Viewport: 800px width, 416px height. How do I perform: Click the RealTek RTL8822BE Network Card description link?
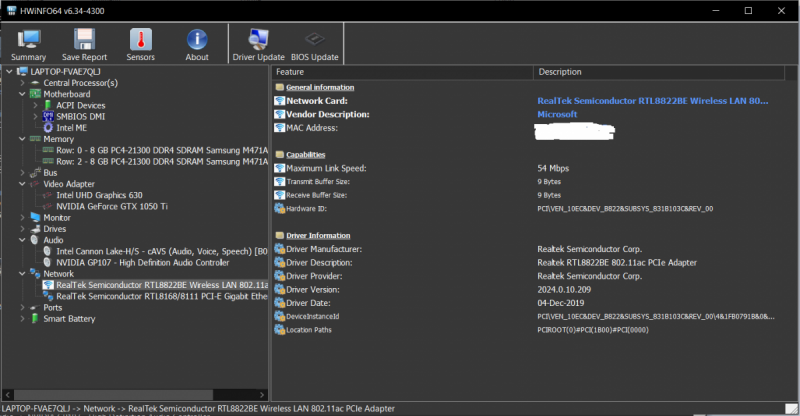[653, 101]
